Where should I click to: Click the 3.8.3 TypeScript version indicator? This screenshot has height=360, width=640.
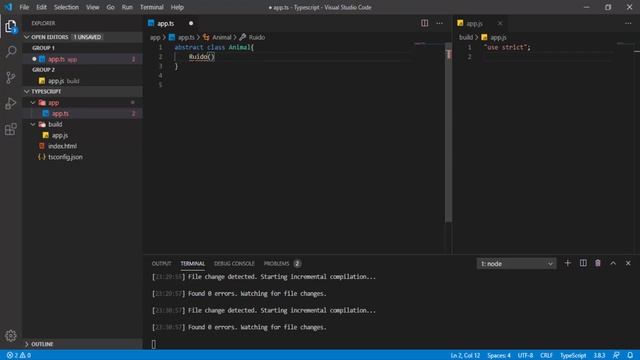click(599, 355)
